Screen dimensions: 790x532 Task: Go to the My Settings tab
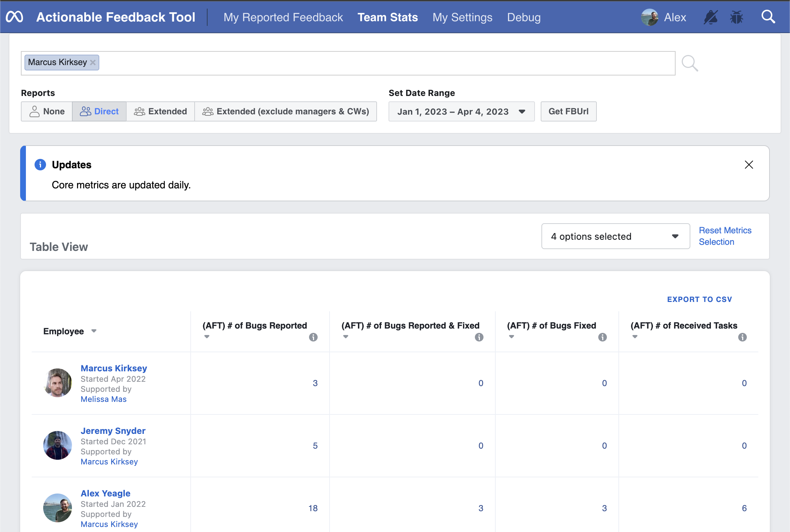[x=462, y=17]
